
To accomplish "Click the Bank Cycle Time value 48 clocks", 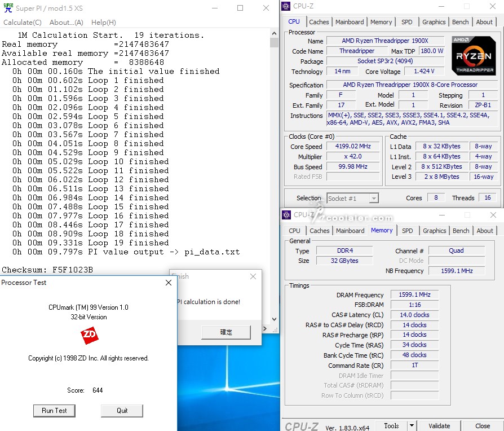I will coord(414,355).
